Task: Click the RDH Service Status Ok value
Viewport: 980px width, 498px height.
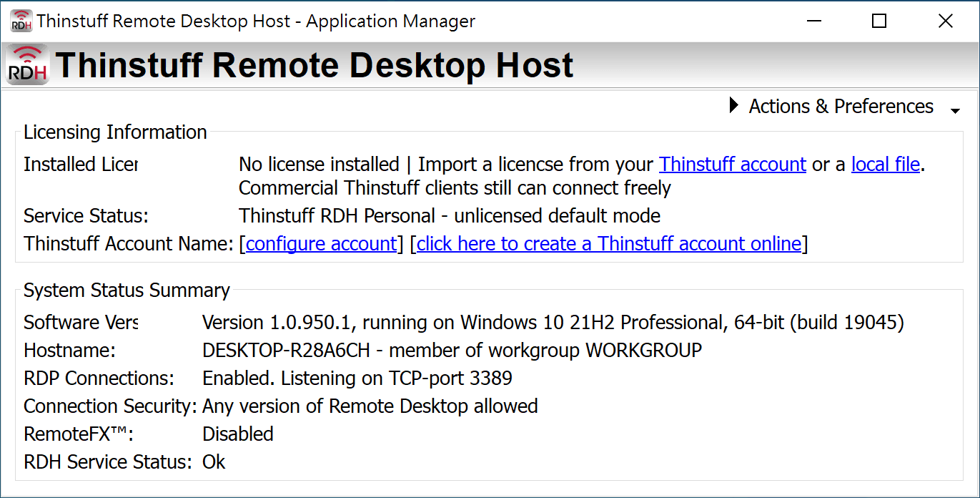Action: pos(214,462)
